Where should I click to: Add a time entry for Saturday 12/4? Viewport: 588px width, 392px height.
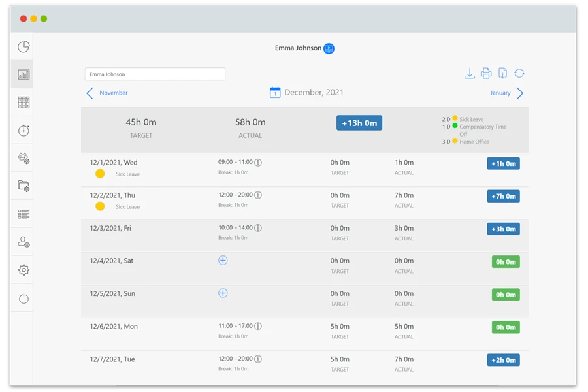tap(223, 260)
